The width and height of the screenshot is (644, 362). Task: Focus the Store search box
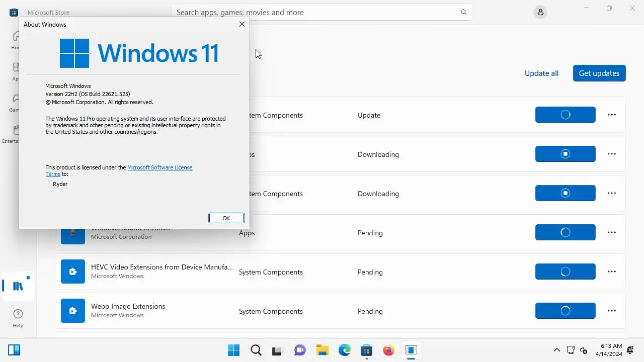tap(321, 12)
